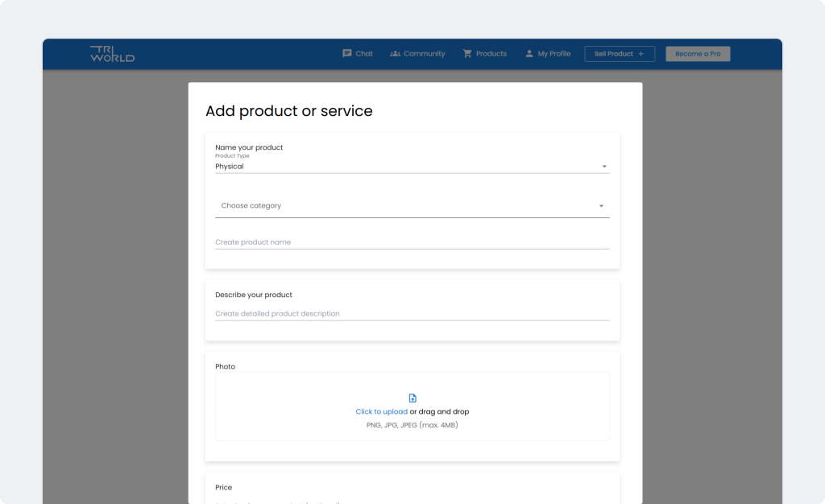
Task: Click inside the photo drag and drop area
Action: [x=412, y=405]
